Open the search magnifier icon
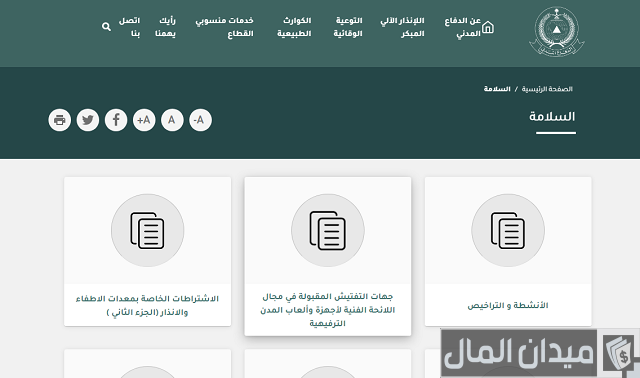The height and width of the screenshot is (378, 640). [107, 27]
